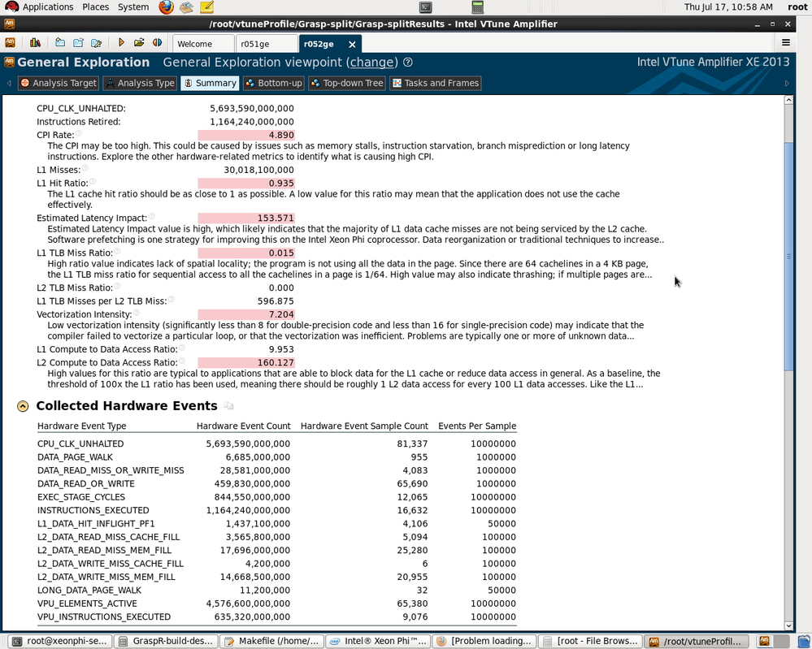
Task: Select the Summary tab
Action: click(210, 83)
